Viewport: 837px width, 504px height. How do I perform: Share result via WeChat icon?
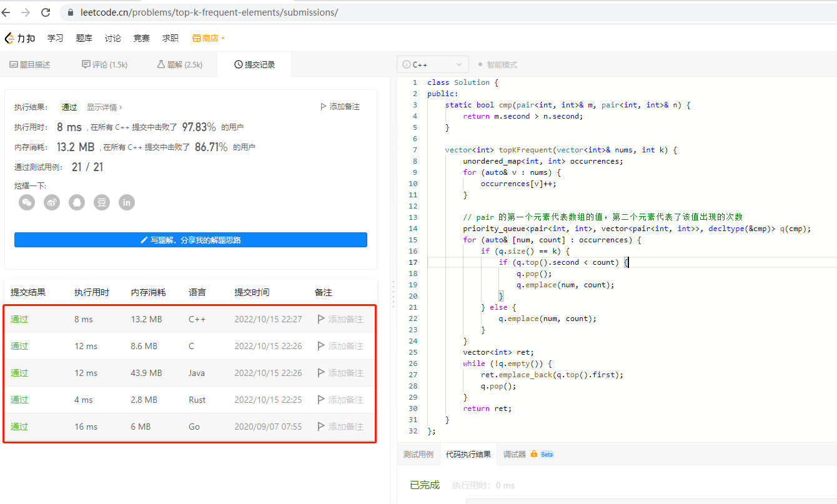(27, 202)
